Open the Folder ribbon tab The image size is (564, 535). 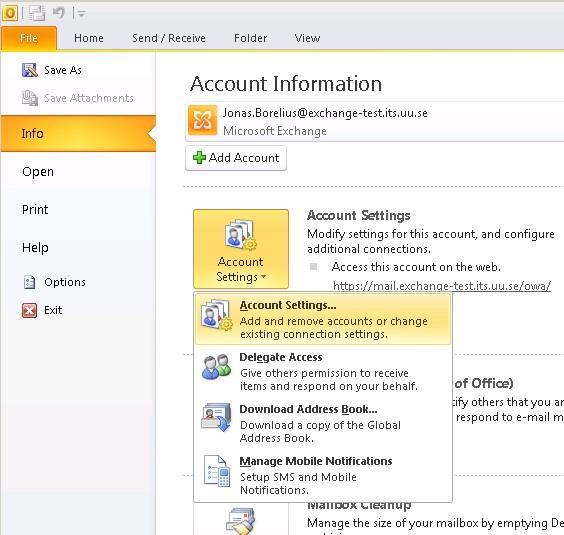click(250, 38)
